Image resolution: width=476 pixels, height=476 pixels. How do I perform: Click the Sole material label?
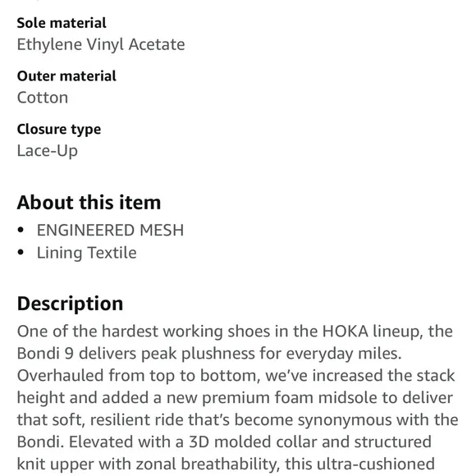(x=62, y=23)
